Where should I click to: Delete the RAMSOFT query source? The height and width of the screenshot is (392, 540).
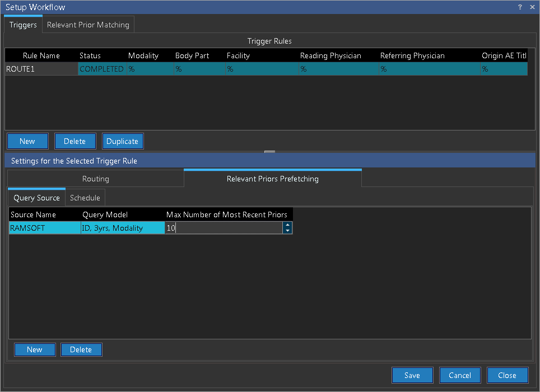point(81,349)
